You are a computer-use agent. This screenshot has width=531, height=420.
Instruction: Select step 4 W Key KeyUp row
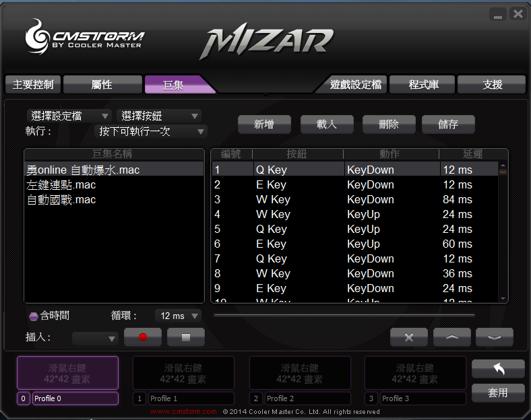tap(355, 215)
